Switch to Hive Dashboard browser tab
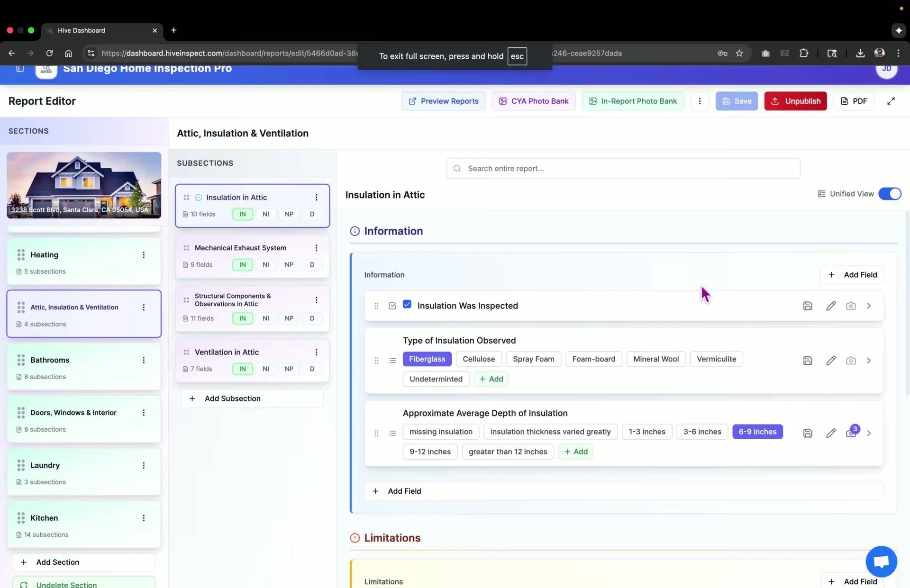 pos(102,30)
